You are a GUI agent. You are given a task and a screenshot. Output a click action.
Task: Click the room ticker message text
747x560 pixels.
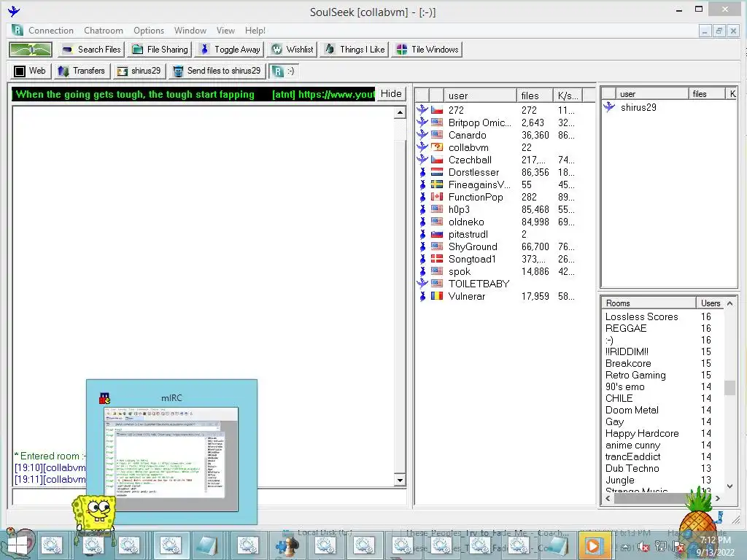coord(194,94)
